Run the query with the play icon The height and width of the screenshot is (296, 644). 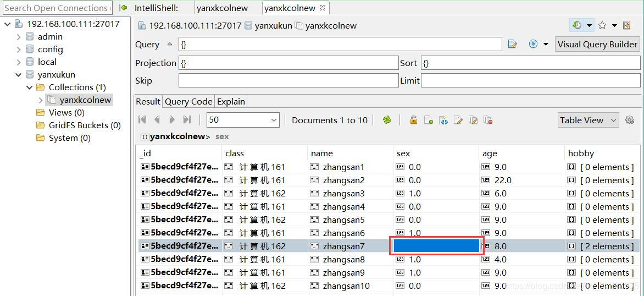[533, 44]
